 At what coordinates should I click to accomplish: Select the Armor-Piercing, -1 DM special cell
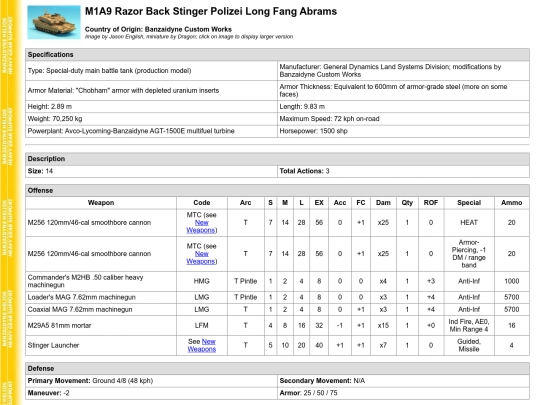(x=469, y=254)
